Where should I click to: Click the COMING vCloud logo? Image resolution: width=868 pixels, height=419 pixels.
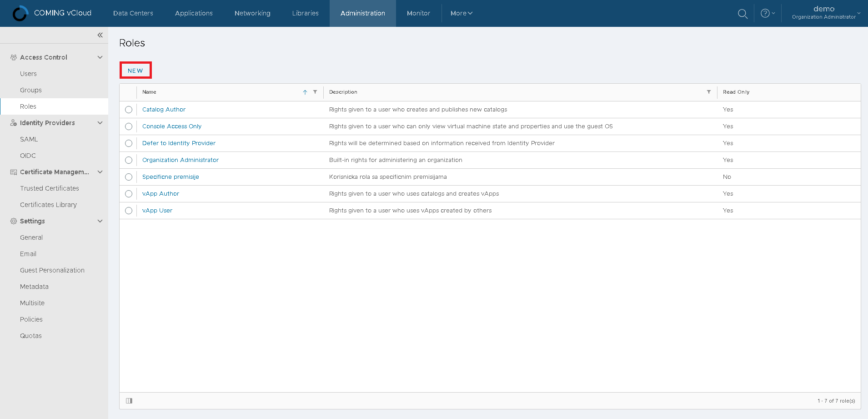tap(20, 14)
